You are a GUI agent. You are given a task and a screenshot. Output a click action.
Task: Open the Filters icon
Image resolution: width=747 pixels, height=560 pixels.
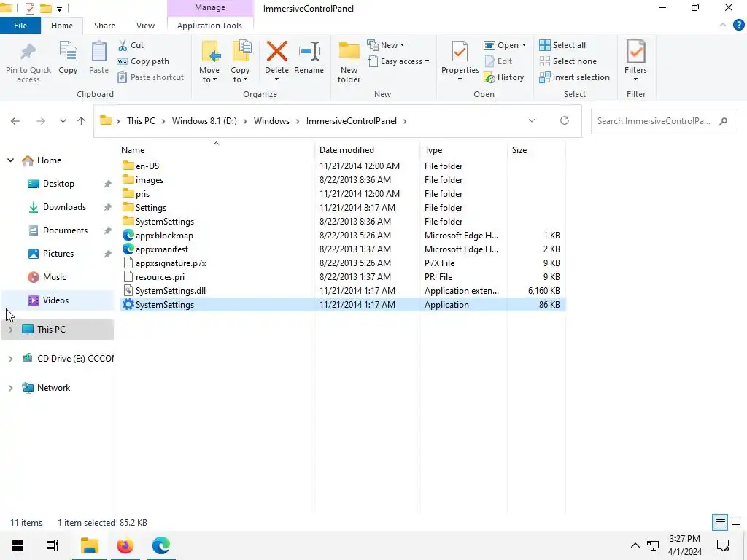click(x=635, y=52)
